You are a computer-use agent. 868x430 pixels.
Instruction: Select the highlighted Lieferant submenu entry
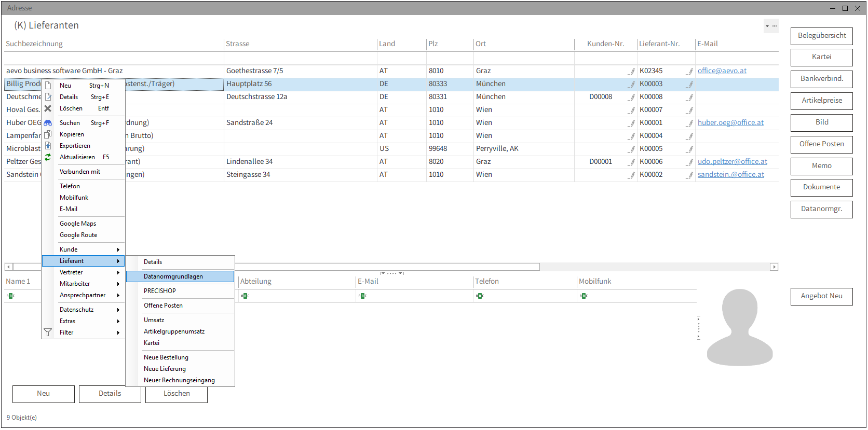(84, 261)
